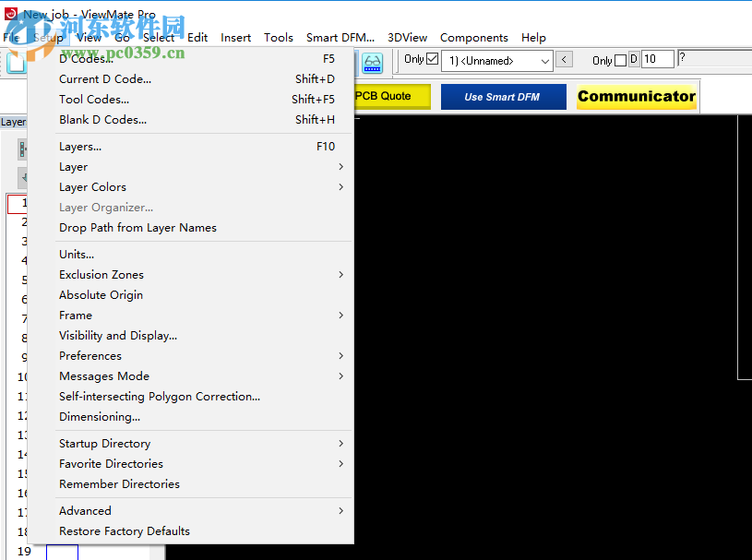Select Current D Code from the Setup menu

tap(104, 79)
